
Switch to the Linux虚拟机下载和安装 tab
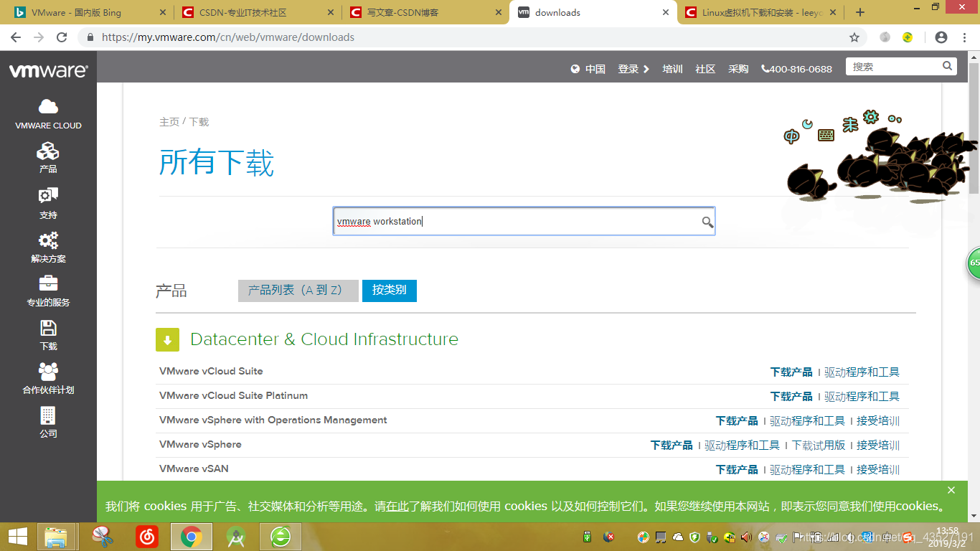[x=761, y=12]
